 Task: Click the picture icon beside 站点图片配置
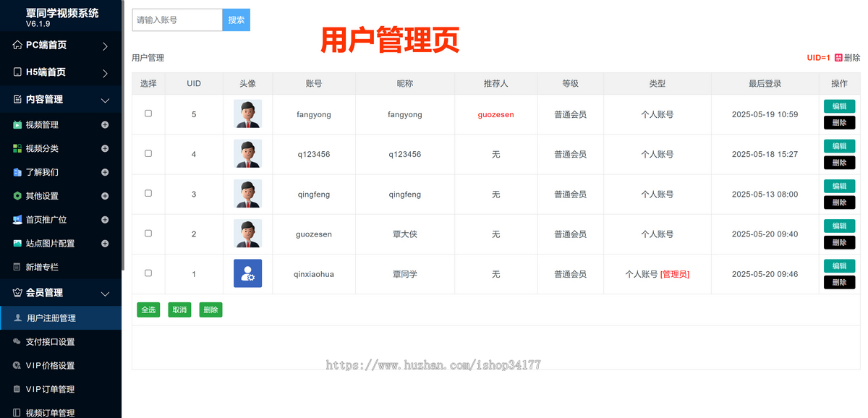18,243
